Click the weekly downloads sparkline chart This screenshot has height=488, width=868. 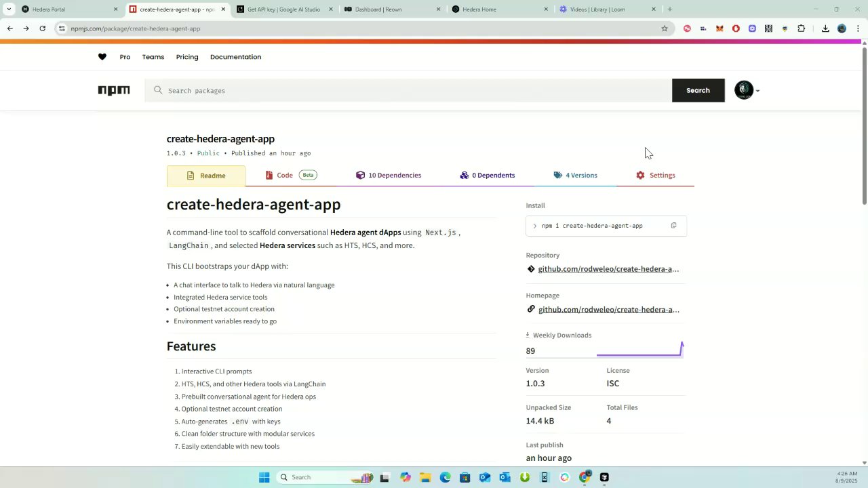tap(640, 349)
